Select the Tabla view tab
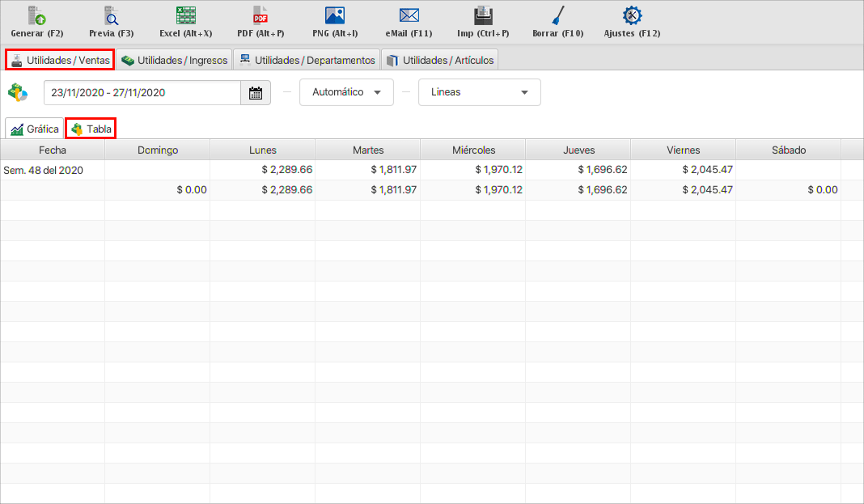The image size is (864, 504). [x=91, y=129]
